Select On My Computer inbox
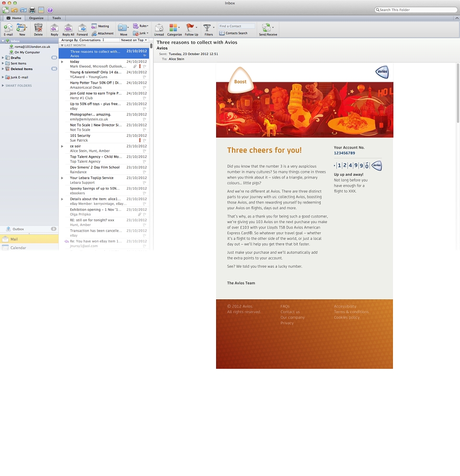This screenshot has height=476, width=460. (x=27, y=52)
